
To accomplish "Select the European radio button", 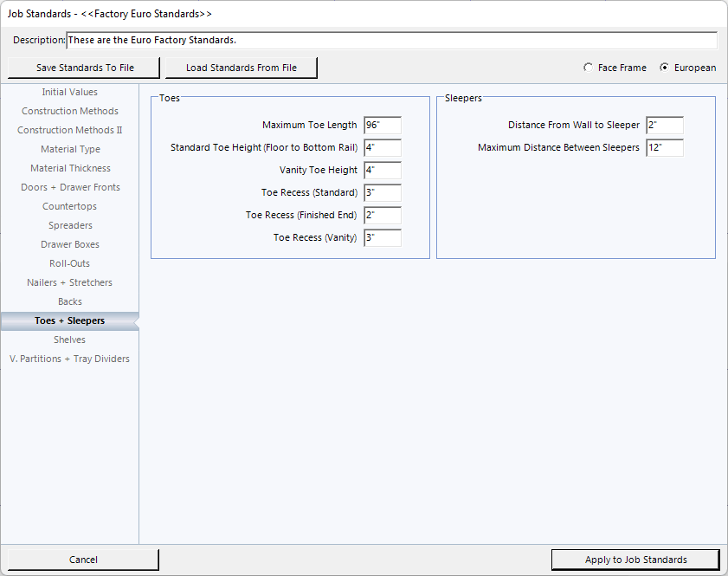I will (665, 68).
